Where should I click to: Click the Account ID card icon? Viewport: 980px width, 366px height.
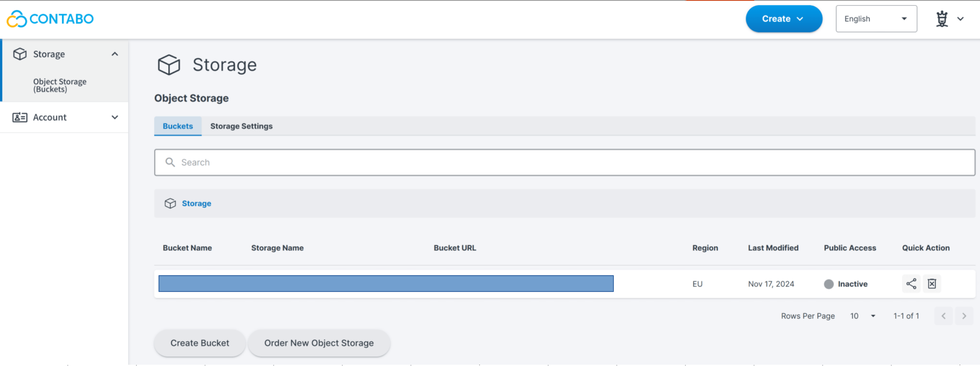coord(20,118)
